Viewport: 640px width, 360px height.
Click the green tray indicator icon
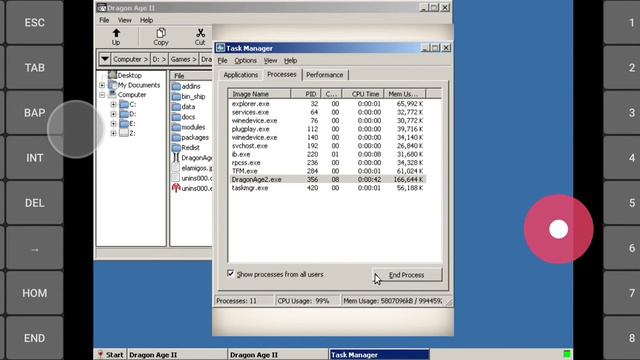coord(567,354)
